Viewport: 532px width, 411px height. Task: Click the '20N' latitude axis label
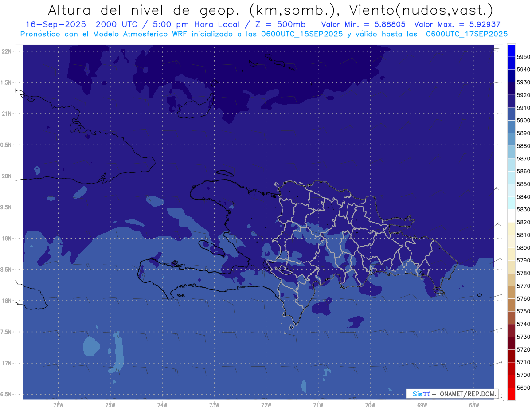click(8, 176)
